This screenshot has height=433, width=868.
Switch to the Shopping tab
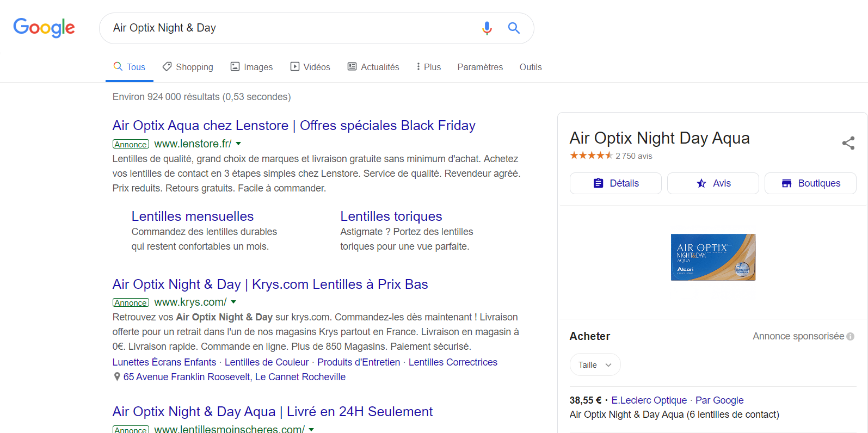pos(188,67)
